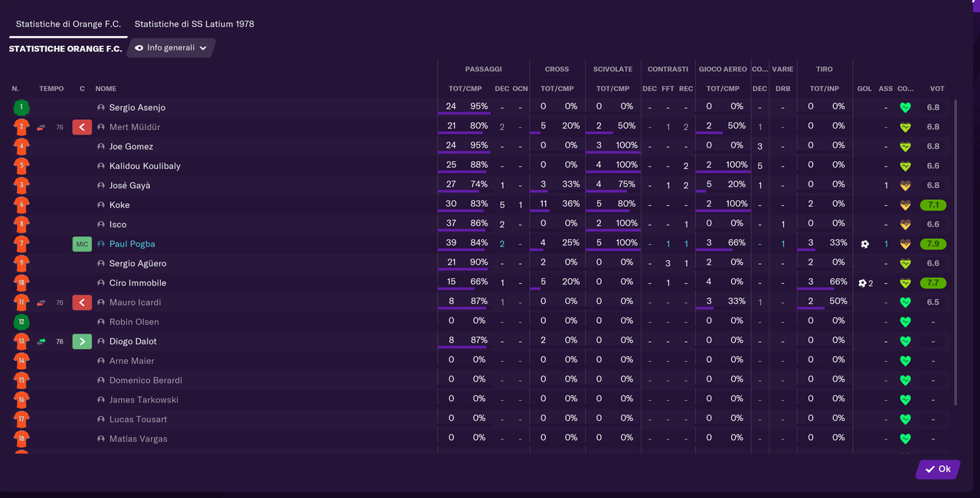Click the goal ball icon in Ciro Immobile's row

tap(862, 283)
